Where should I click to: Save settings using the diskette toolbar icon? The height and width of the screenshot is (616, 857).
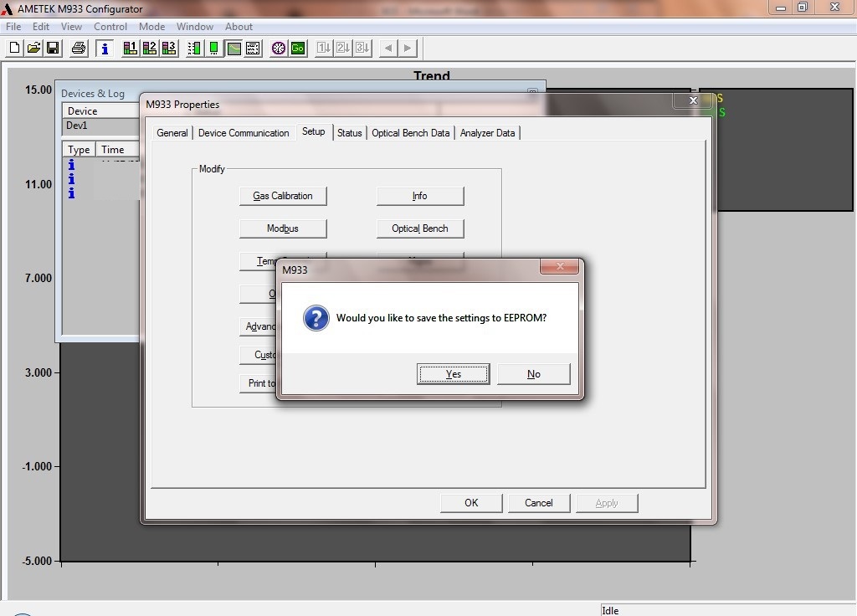53,48
